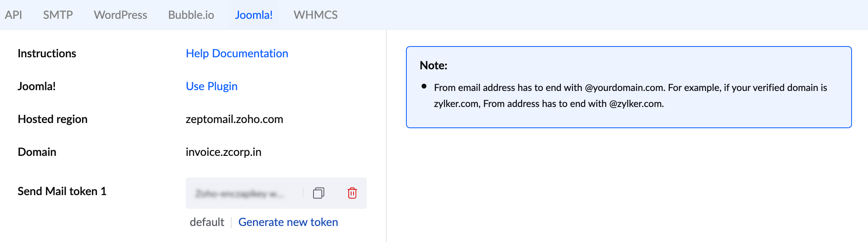Click the Hosted region label
This screenshot has width=868, height=242.
52,119
